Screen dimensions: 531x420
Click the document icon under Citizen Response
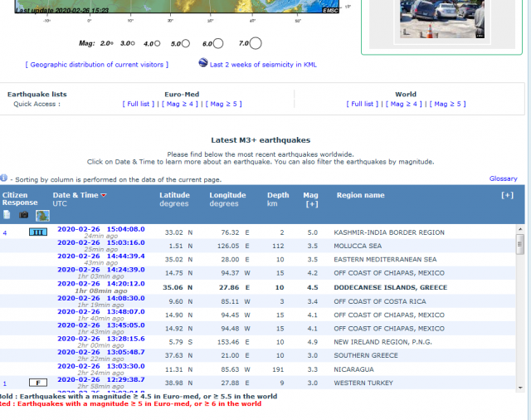pyautogui.click(x=7, y=215)
